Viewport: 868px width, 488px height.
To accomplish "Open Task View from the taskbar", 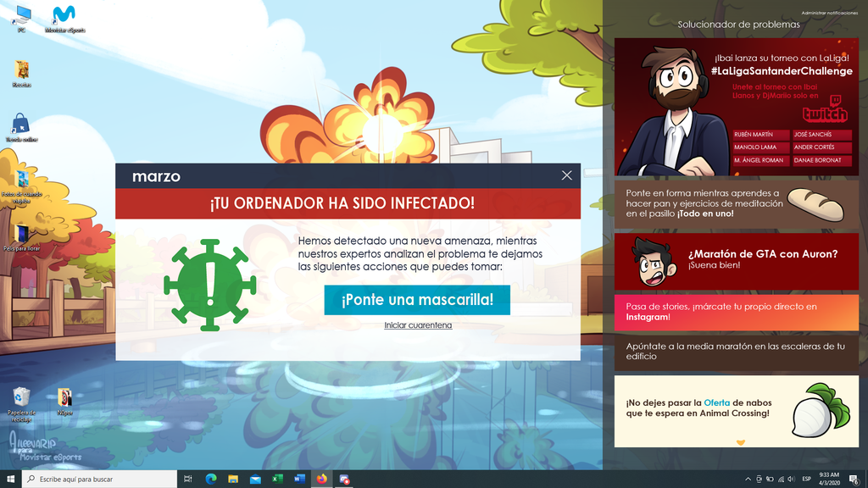I will (188, 479).
